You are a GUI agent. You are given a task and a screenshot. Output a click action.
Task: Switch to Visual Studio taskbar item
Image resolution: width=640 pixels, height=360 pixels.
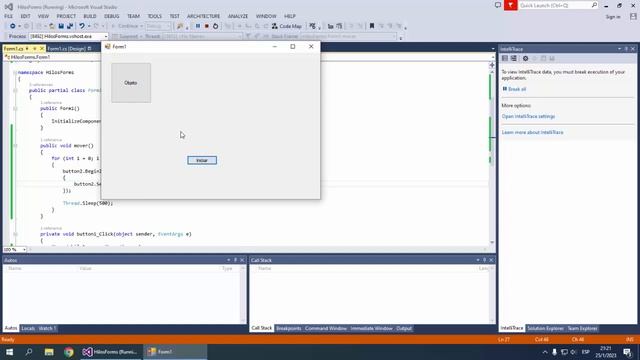coord(110,352)
